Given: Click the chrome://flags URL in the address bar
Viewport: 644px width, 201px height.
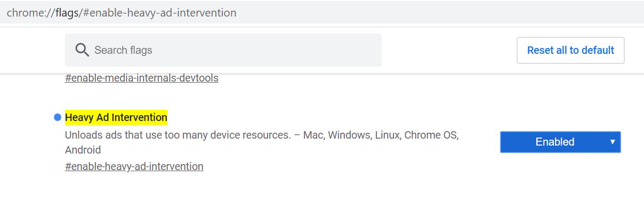Looking at the screenshot, I should (122, 12).
